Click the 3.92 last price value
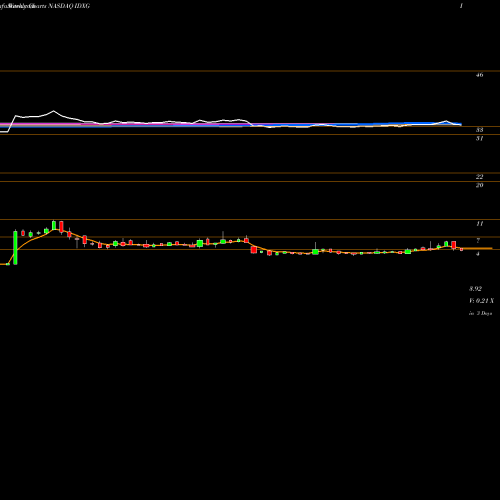The height and width of the screenshot is (500, 500). [475, 289]
